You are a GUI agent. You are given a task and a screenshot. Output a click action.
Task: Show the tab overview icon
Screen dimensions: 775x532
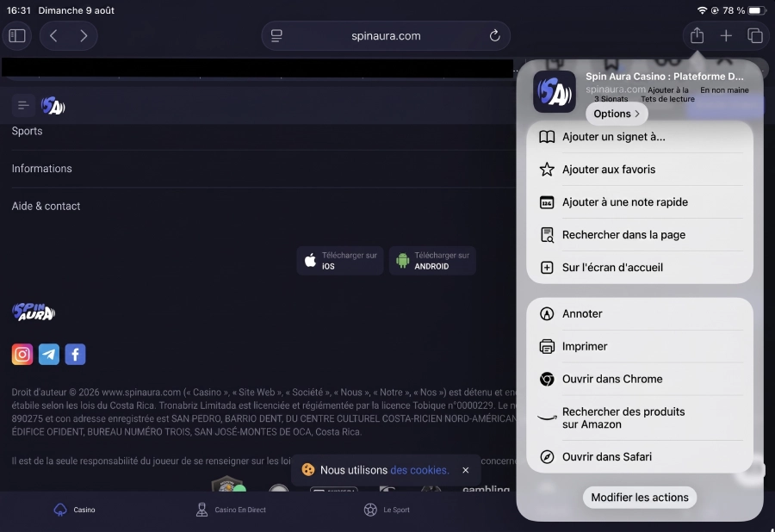(754, 35)
